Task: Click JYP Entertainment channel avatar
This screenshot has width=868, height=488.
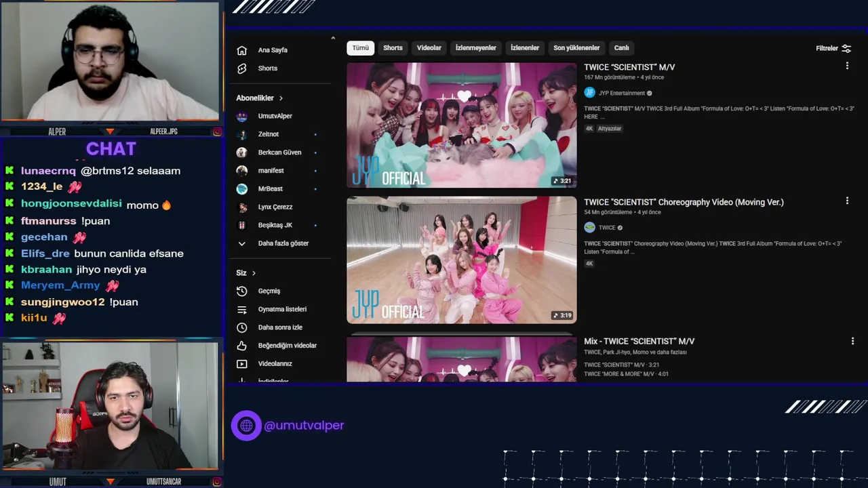Action: click(x=589, y=93)
